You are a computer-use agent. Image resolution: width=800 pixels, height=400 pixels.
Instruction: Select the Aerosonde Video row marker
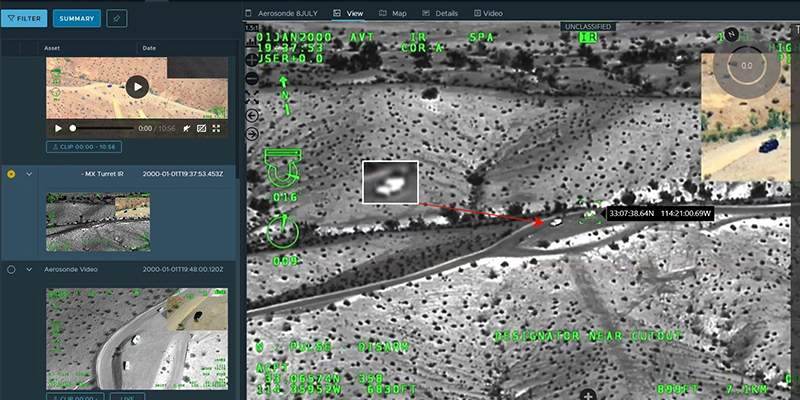tap(11, 269)
